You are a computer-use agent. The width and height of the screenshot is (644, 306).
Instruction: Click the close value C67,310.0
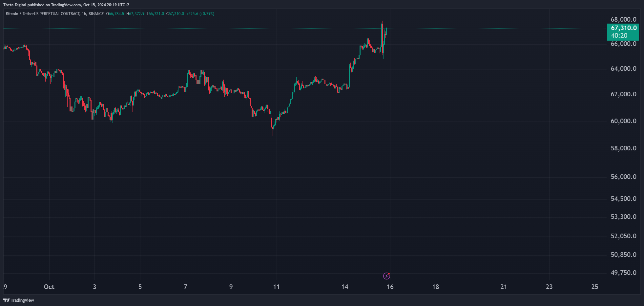[175, 14]
